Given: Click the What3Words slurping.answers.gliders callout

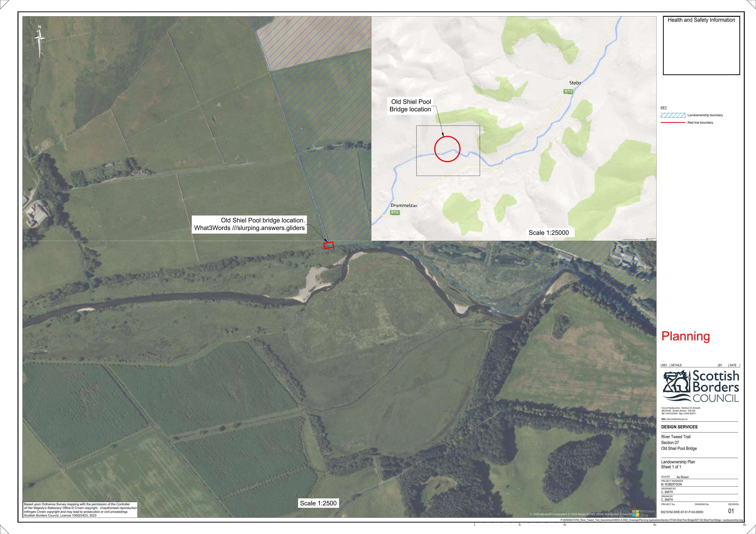Looking at the screenshot, I should pyautogui.click(x=249, y=224).
